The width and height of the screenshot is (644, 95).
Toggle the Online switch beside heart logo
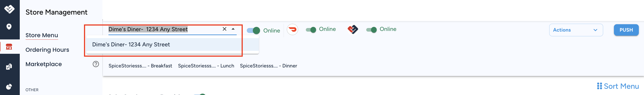pos(371,30)
